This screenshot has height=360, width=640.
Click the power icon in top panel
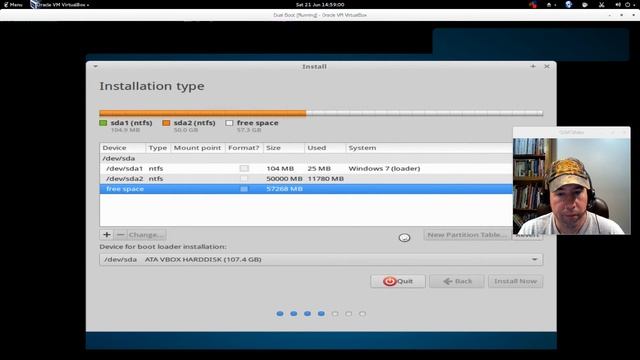click(627, 4)
